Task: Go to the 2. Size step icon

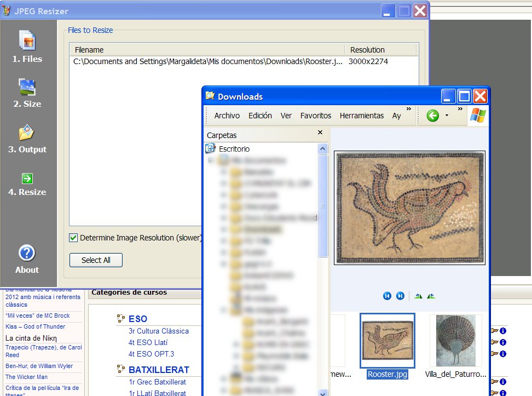Action: click(27, 87)
